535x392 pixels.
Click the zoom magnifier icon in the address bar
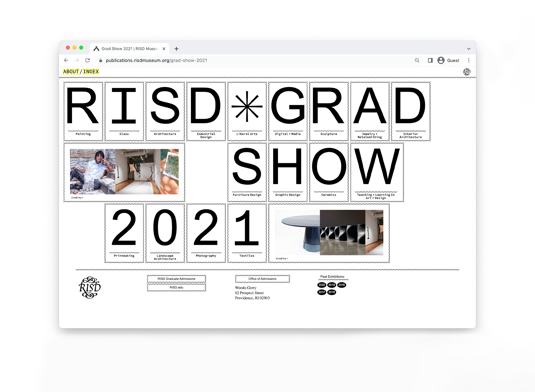tap(417, 60)
